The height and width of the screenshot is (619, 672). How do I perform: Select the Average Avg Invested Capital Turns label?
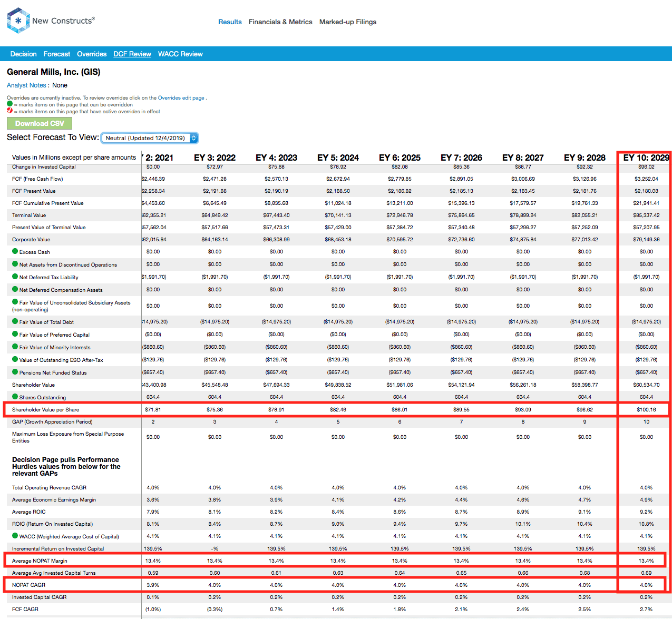click(x=54, y=573)
